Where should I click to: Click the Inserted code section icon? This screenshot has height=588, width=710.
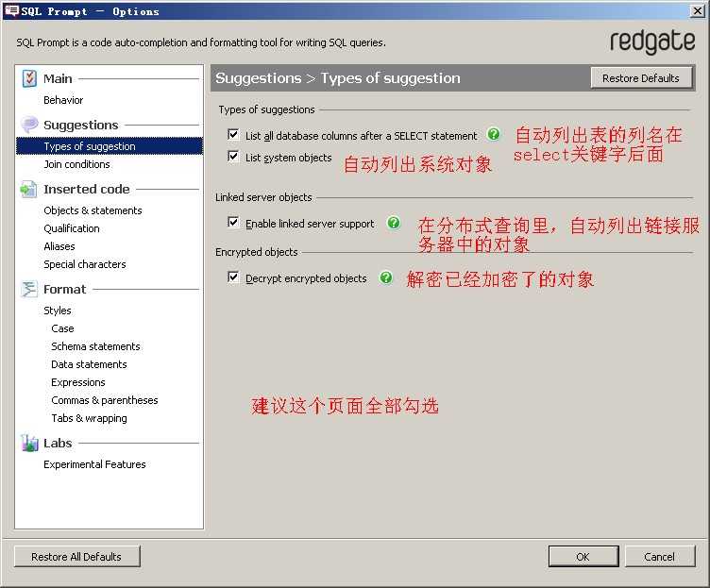28,189
